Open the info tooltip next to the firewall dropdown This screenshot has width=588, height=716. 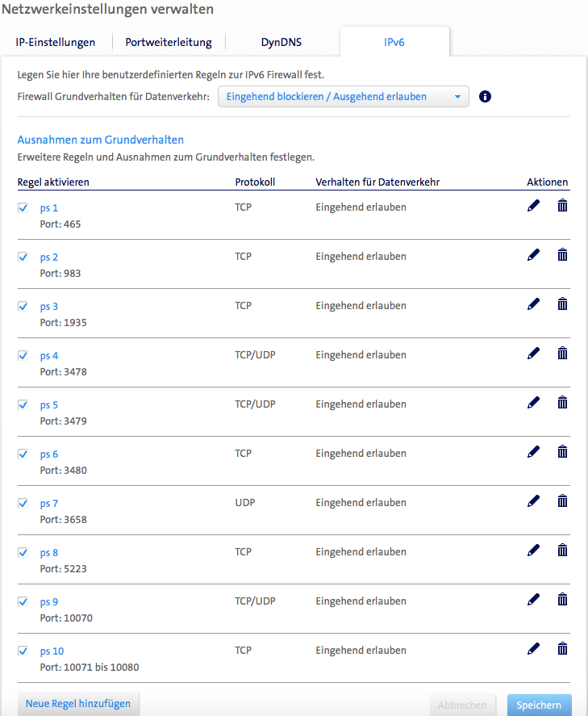pyautogui.click(x=485, y=96)
